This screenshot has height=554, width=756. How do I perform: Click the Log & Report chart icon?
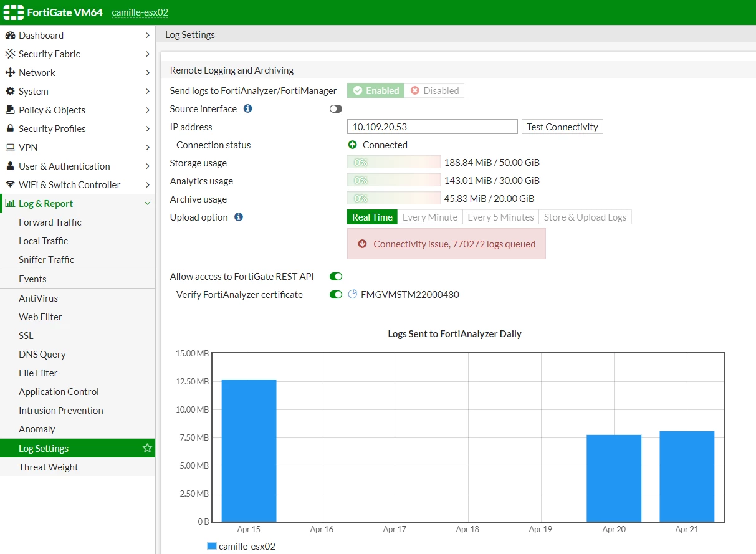pos(10,204)
